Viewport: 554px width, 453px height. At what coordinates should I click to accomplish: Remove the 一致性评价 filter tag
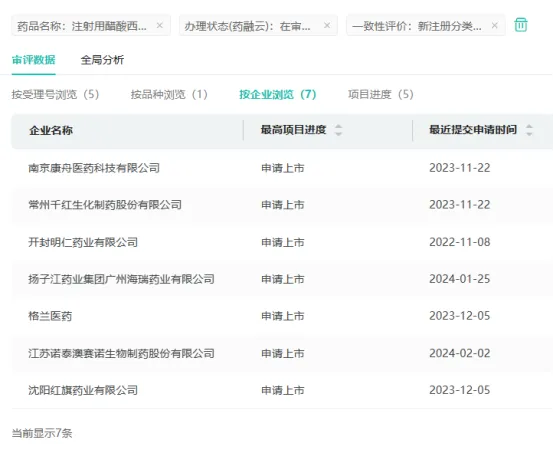pyautogui.click(x=495, y=25)
